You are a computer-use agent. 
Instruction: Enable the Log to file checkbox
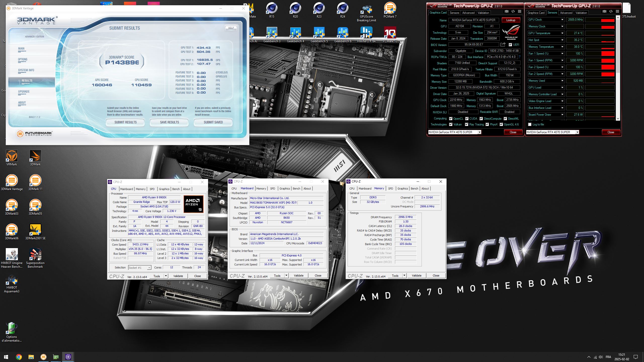point(530,124)
